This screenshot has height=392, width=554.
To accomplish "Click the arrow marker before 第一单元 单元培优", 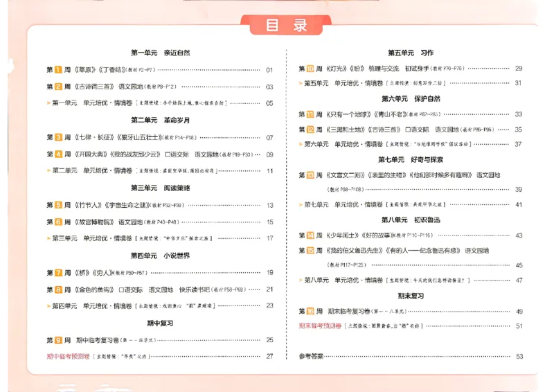I will [x=48, y=103].
